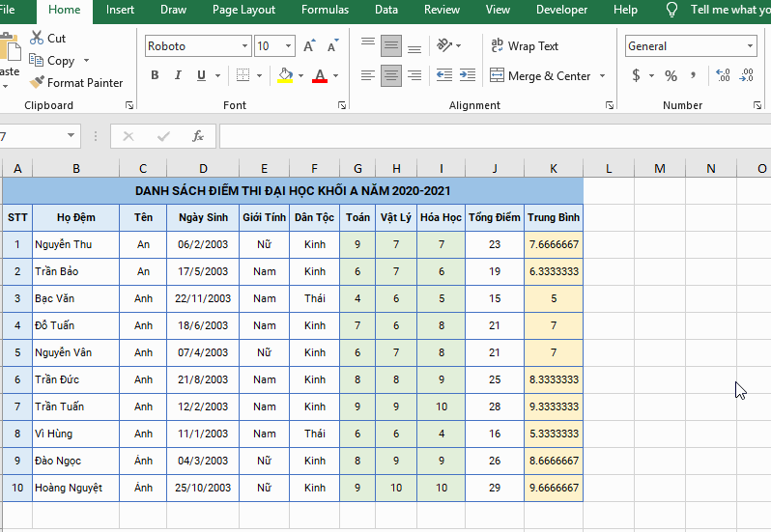Open the Page Layout tab
The image size is (771, 532).
[x=243, y=10]
